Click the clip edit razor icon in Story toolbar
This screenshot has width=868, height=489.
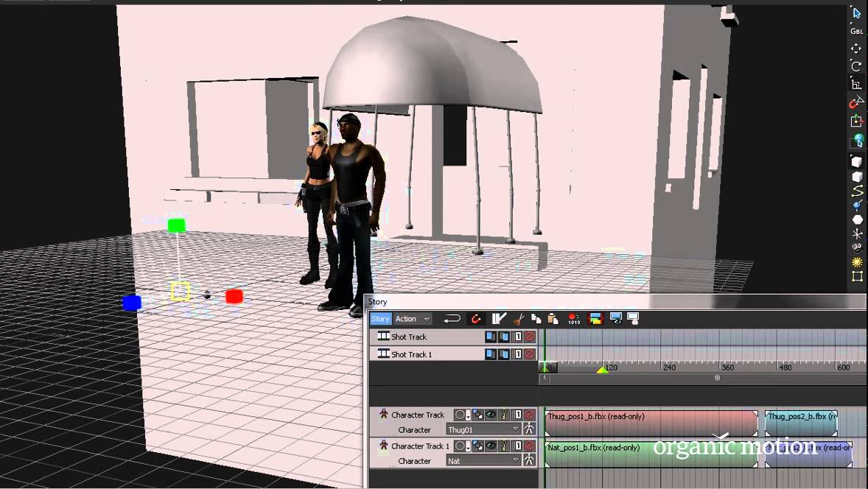pyautogui.click(x=499, y=319)
